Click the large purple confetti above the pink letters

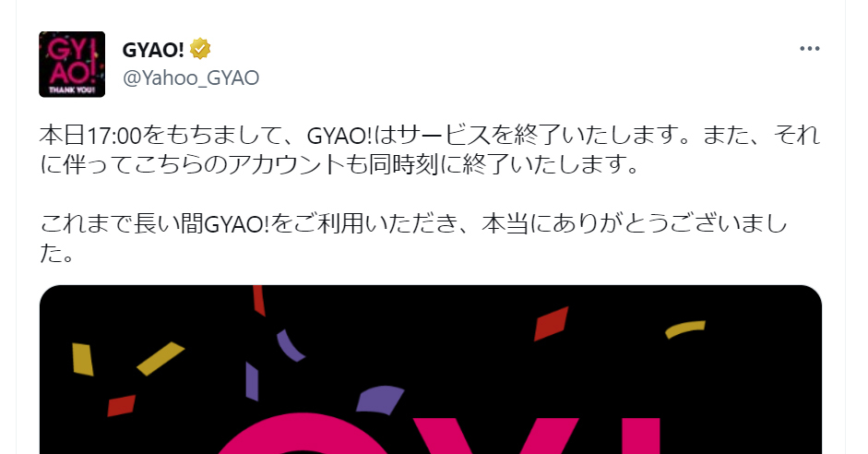(x=379, y=400)
